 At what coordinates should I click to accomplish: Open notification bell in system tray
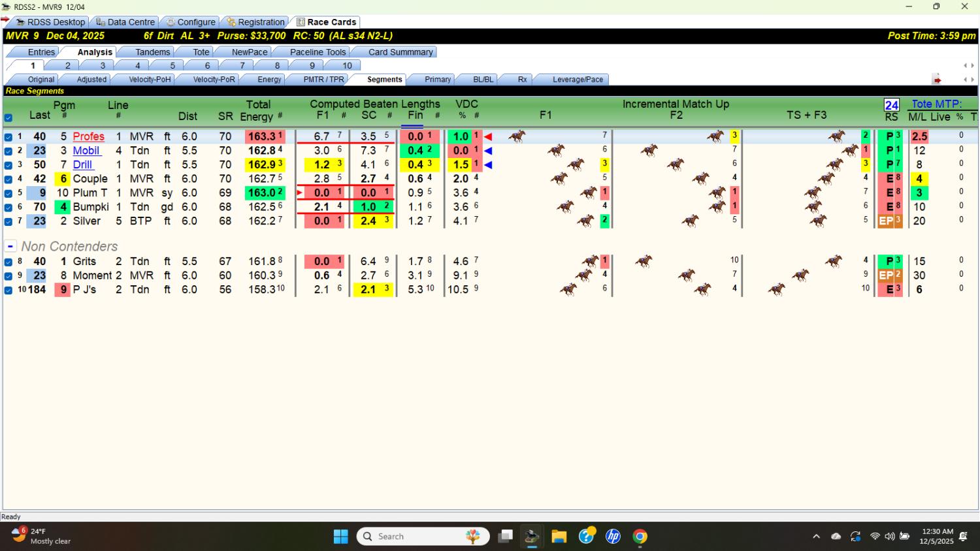[963, 537]
